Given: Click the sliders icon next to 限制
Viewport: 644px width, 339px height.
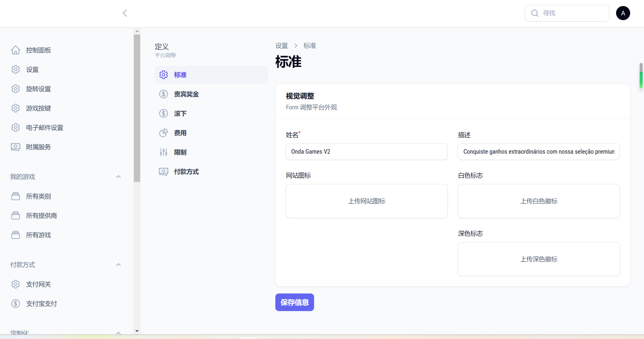Looking at the screenshot, I should 164,152.
